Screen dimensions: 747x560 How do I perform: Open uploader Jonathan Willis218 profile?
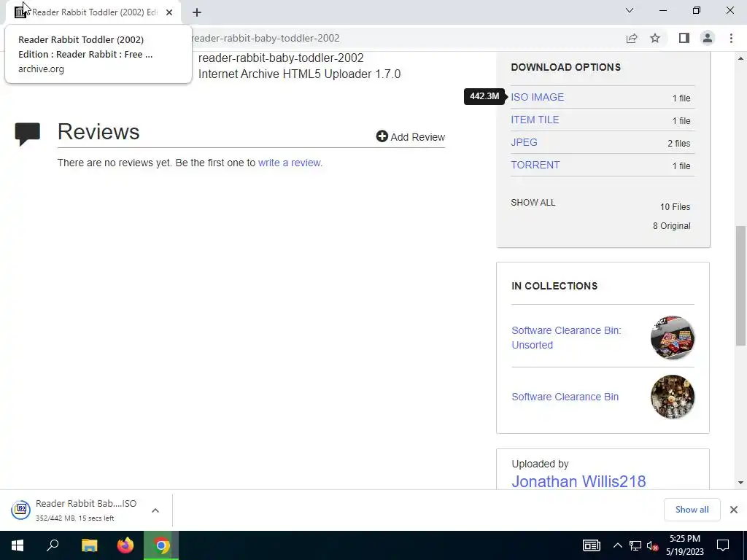578,481
